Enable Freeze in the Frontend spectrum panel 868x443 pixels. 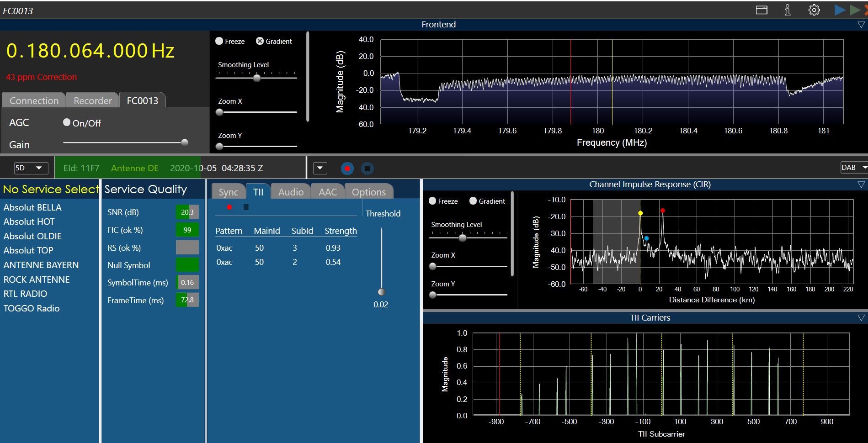[x=219, y=41]
